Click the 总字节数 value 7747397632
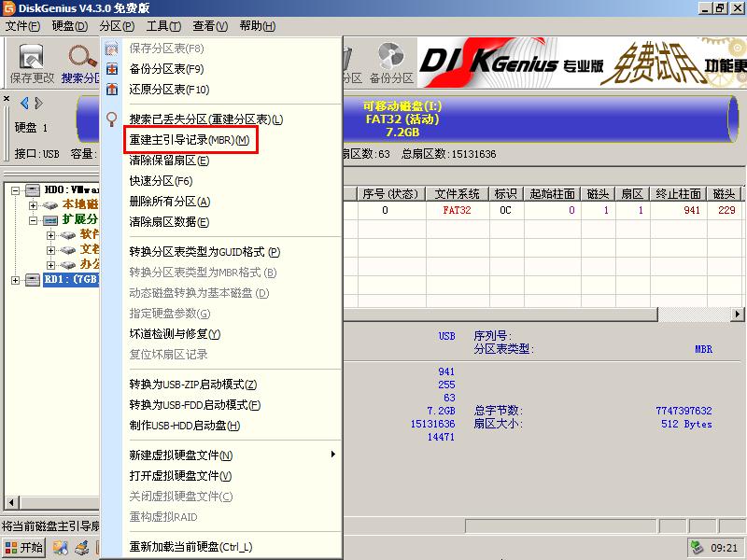The width and height of the screenshot is (747, 560). (684, 411)
